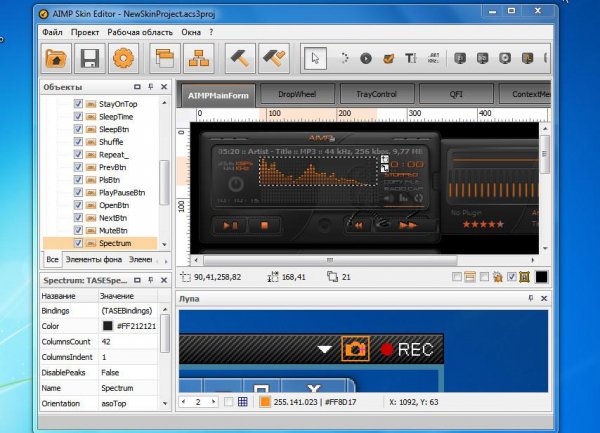Screen dimensions: 600x433
Task: Select Repeat_ in objects tree
Action: click(114, 155)
